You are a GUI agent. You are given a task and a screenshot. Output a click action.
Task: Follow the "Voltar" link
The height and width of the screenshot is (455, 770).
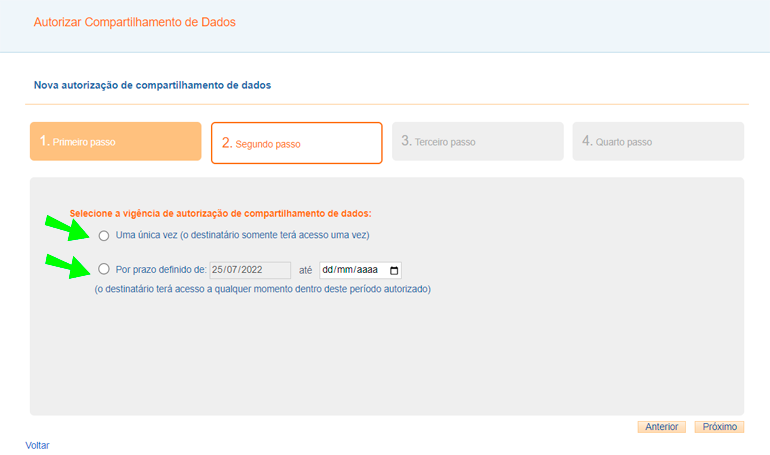tap(37, 445)
